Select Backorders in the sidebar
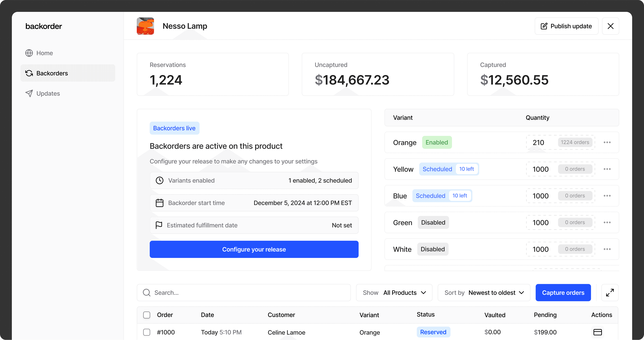This screenshot has width=644, height=340. (x=52, y=73)
